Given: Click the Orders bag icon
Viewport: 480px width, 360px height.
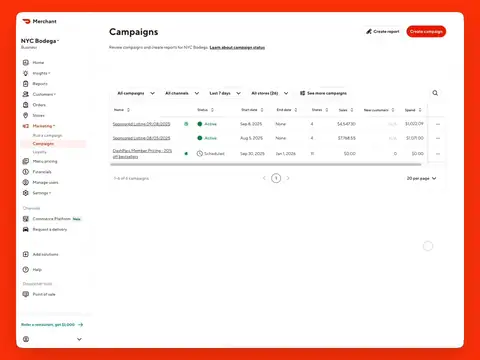Looking at the screenshot, I should point(26,105).
